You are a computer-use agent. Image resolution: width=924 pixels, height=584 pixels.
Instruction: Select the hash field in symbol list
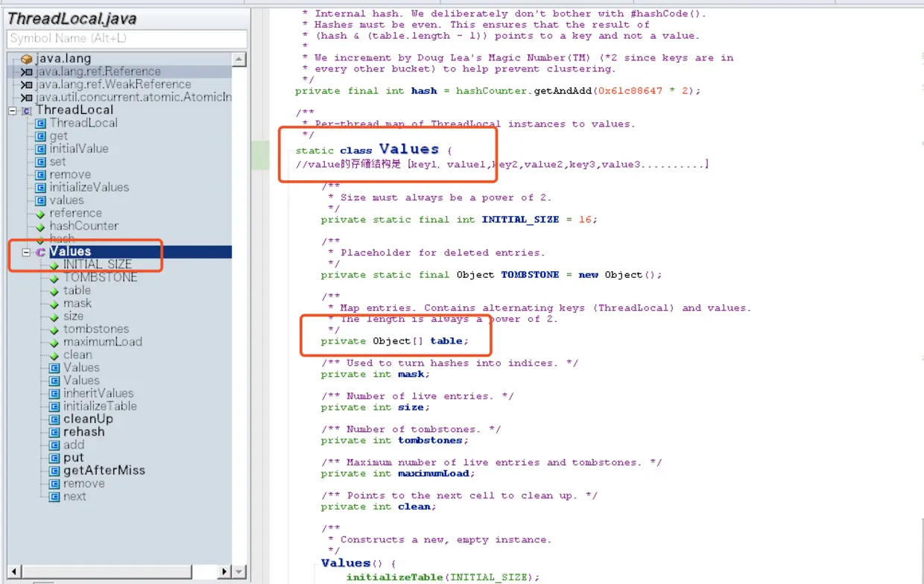coord(62,239)
